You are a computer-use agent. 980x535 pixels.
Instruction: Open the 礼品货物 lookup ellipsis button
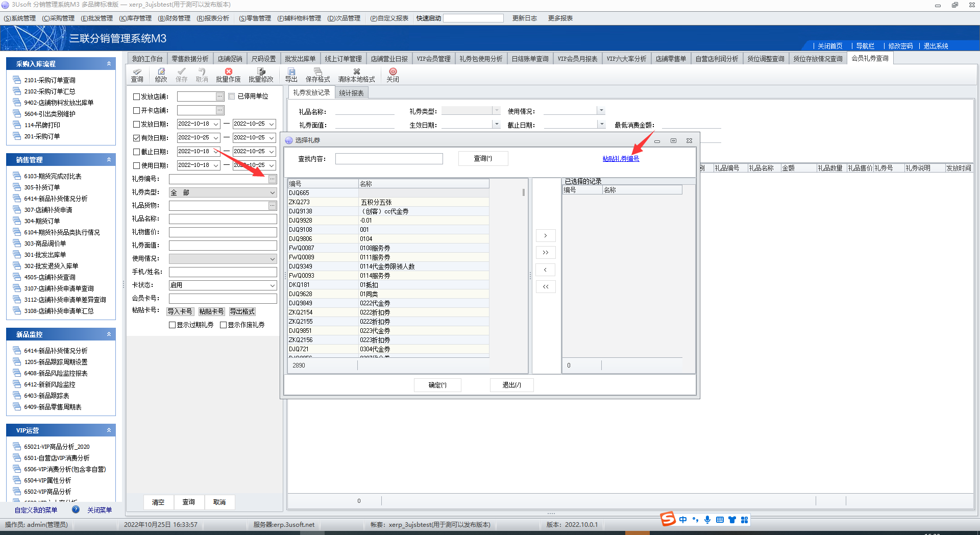(273, 205)
